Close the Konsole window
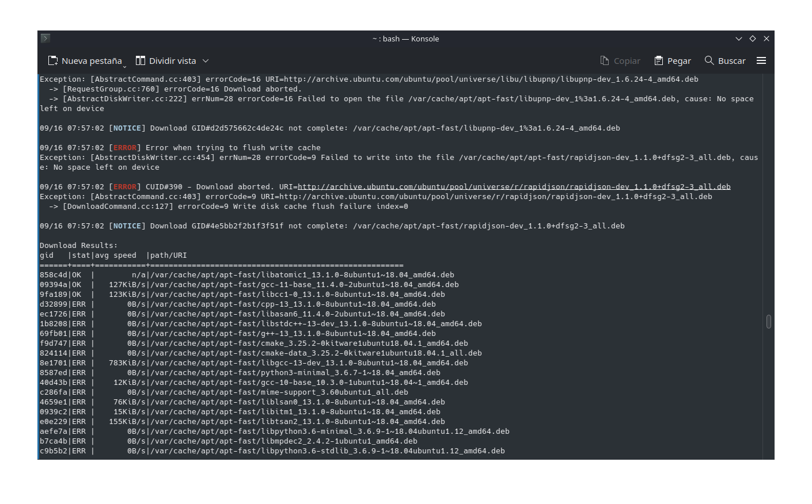812x504 pixels. click(767, 39)
